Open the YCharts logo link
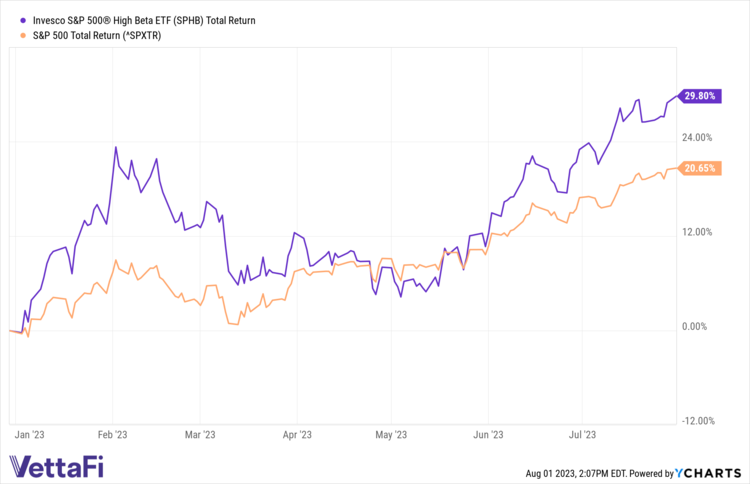This screenshot has width=750, height=484. click(708, 471)
